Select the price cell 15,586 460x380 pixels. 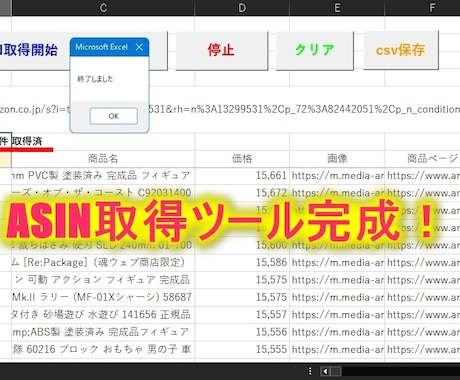[242, 263]
